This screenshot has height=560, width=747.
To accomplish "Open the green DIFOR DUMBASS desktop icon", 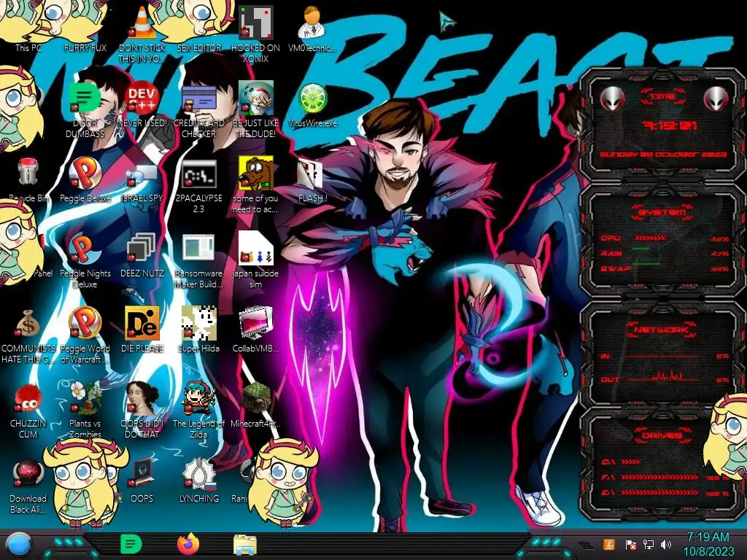I will [x=85, y=98].
